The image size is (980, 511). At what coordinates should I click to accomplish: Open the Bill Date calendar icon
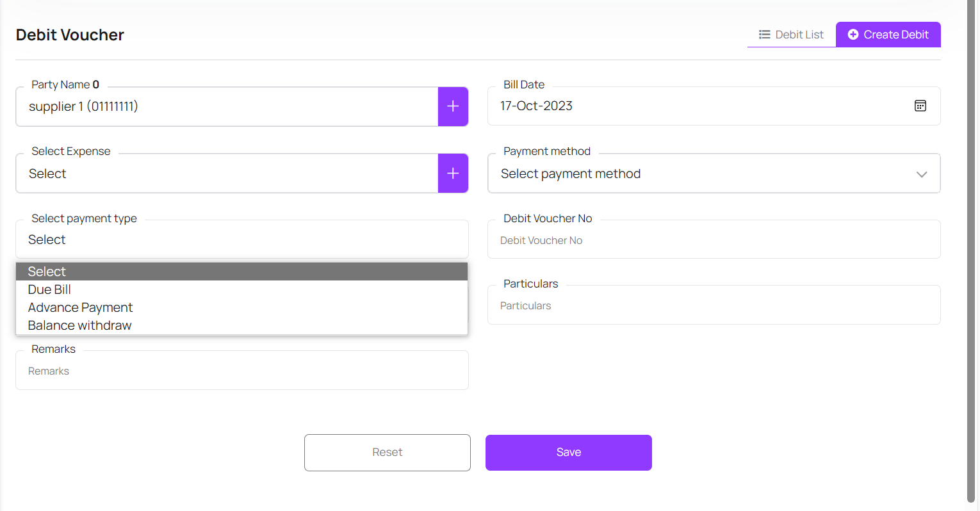[920, 106]
